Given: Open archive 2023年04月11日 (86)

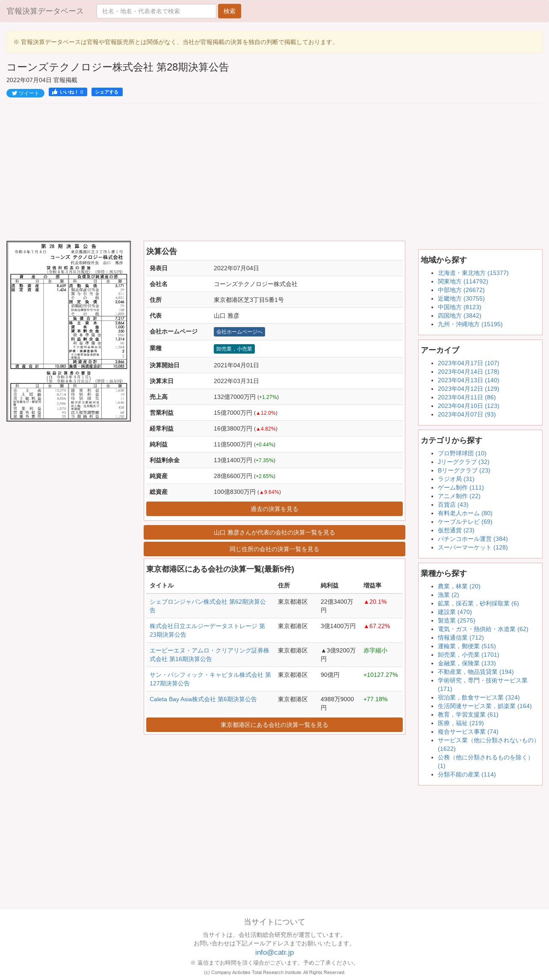Looking at the screenshot, I should tap(466, 397).
